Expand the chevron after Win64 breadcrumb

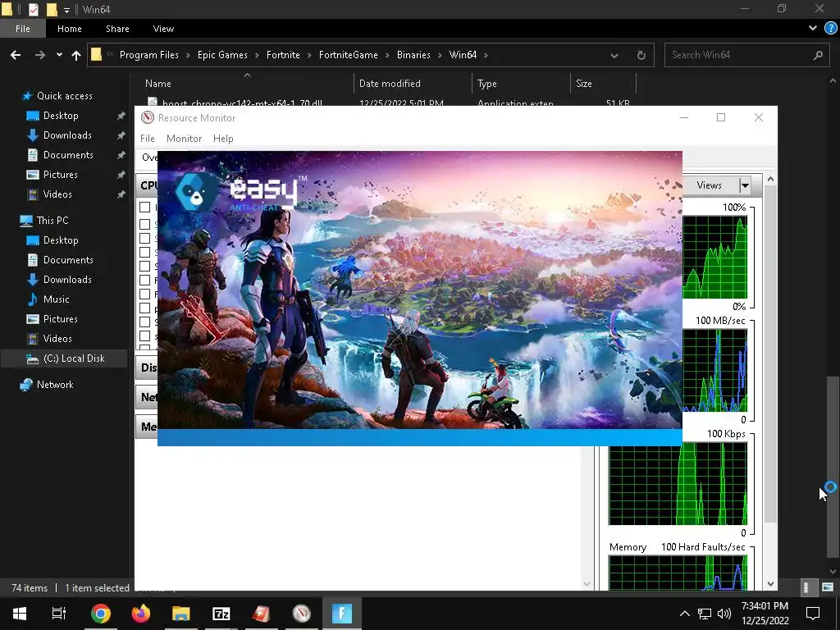[486, 55]
